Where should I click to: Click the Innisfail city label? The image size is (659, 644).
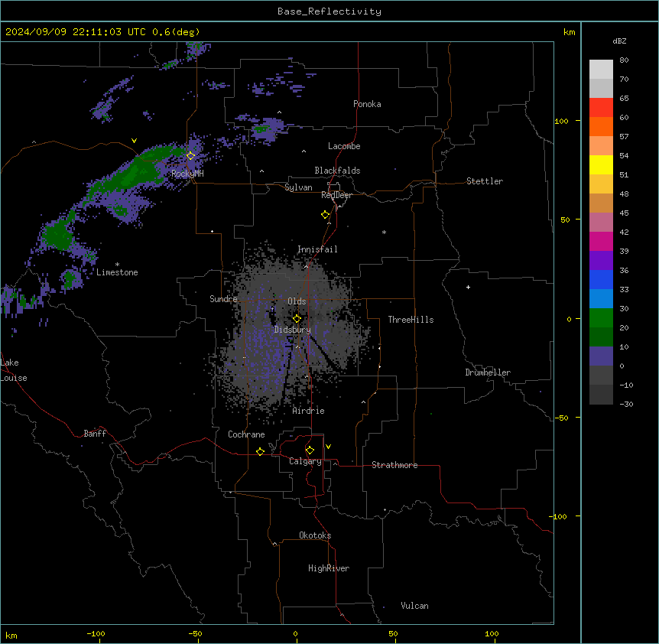317,249
